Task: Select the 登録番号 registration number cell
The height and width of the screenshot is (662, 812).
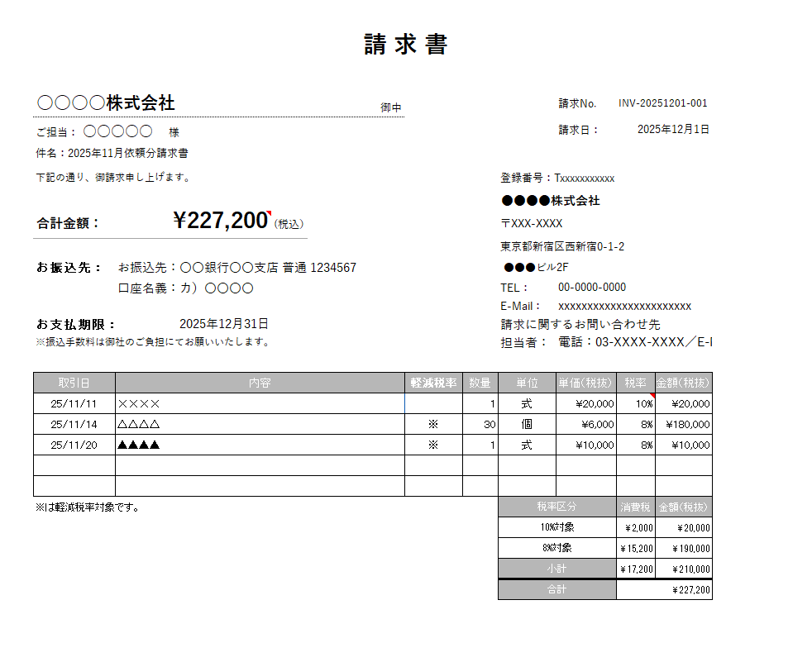Action: coord(557,178)
